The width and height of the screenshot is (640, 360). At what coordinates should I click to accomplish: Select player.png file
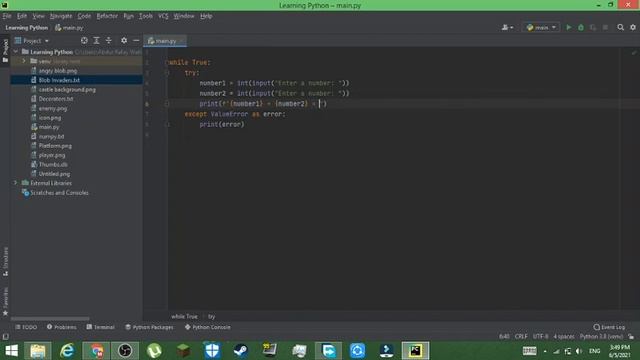click(52, 155)
